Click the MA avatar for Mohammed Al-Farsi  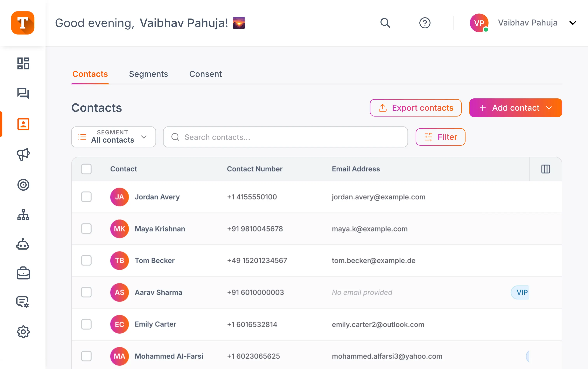click(x=120, y=356)
